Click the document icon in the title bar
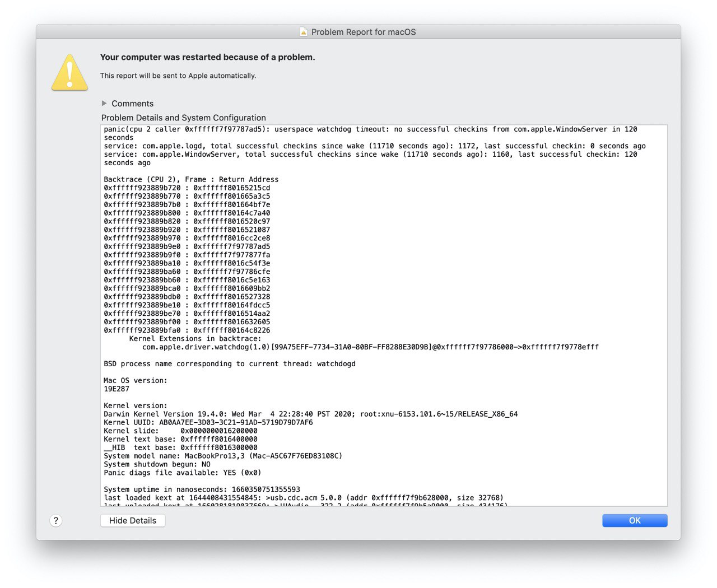This screenshot has height=588, width=717. coord(304,32)
